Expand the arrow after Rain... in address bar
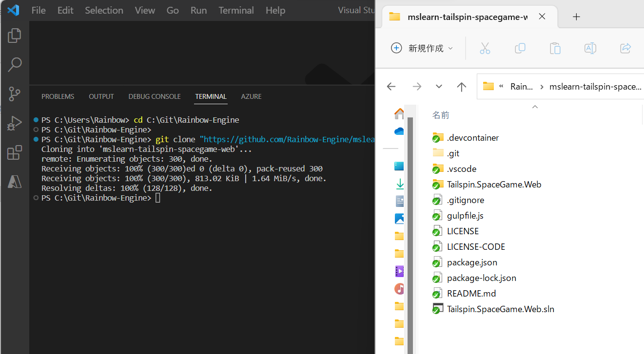The height and width of the screenshot is (354, 644). pyautogui.click(x=542, y=87)
